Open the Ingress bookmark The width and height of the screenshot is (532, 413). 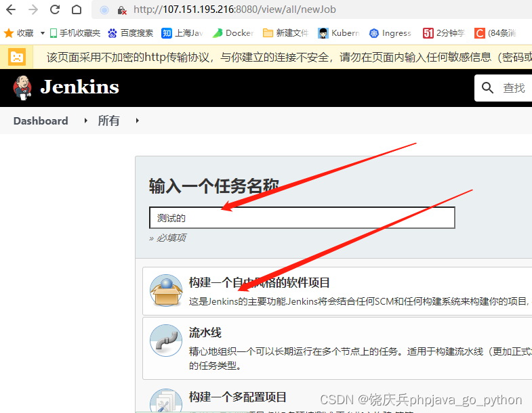390,33
